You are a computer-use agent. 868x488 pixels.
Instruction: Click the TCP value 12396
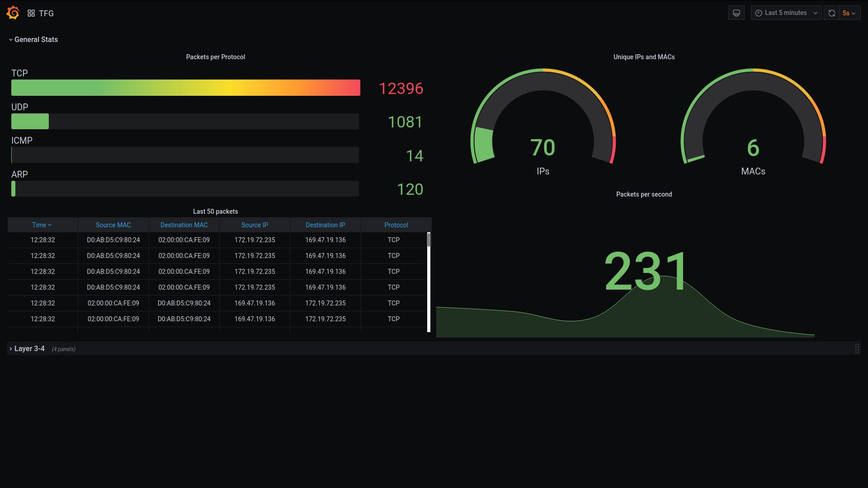coord(401,89)
